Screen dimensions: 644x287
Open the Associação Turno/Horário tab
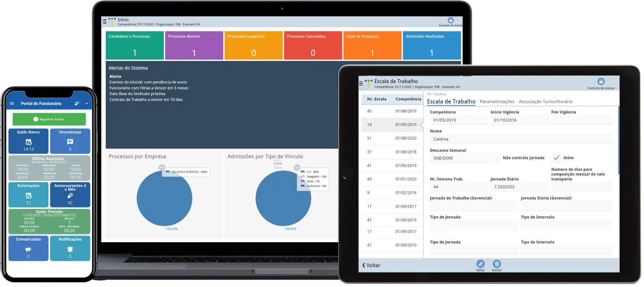point(545,102)
